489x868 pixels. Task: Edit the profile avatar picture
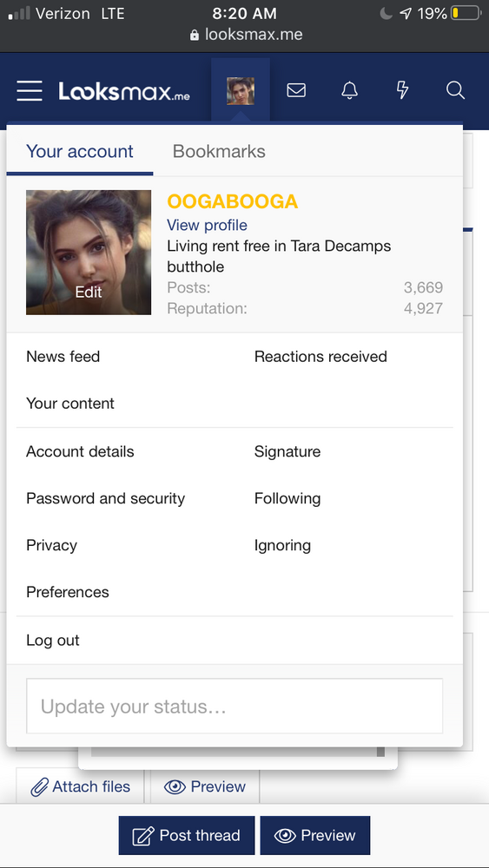(x=89, y=253)
